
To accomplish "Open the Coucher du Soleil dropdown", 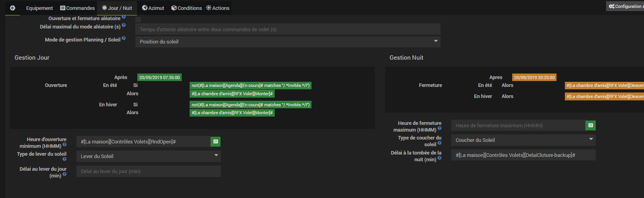I will point(523,140).
